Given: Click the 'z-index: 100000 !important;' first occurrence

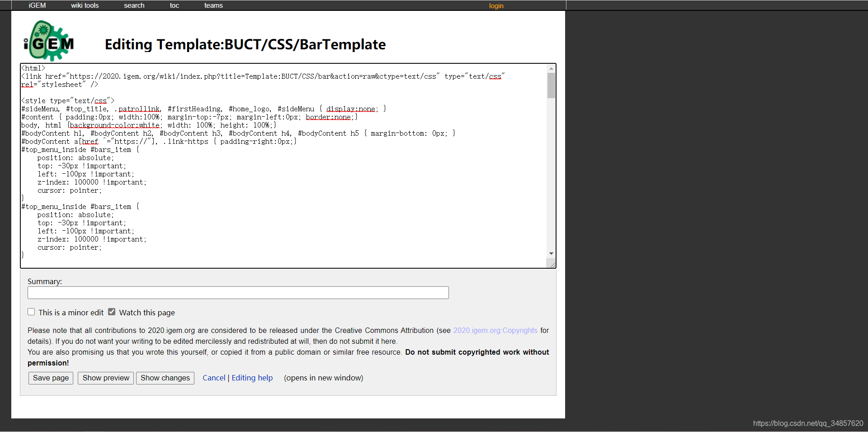Looking at the screenshot, I should tap(92, 182).
